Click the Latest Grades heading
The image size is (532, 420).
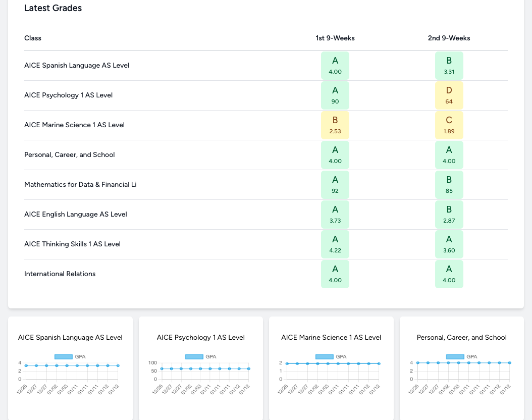pos(53,8)
